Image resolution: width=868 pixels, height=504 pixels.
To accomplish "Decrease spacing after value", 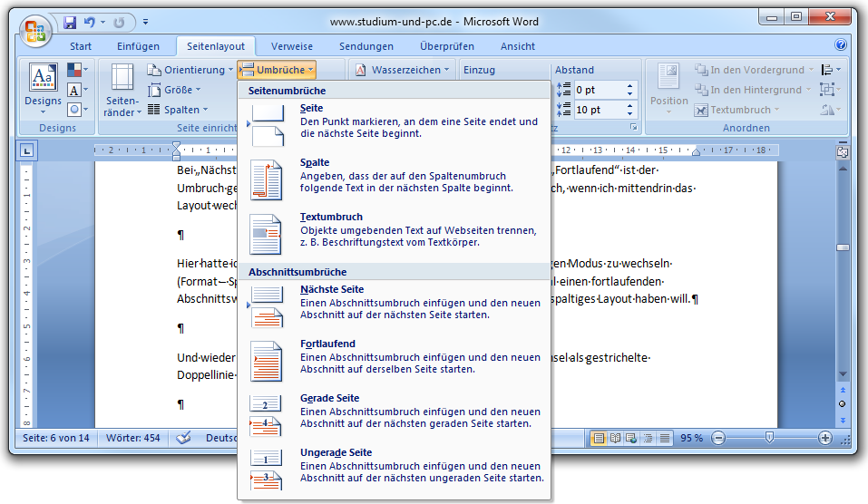I will 630,113.
